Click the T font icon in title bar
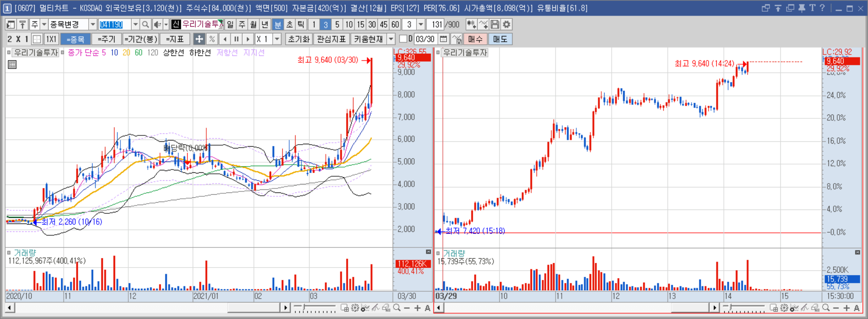 812,8
